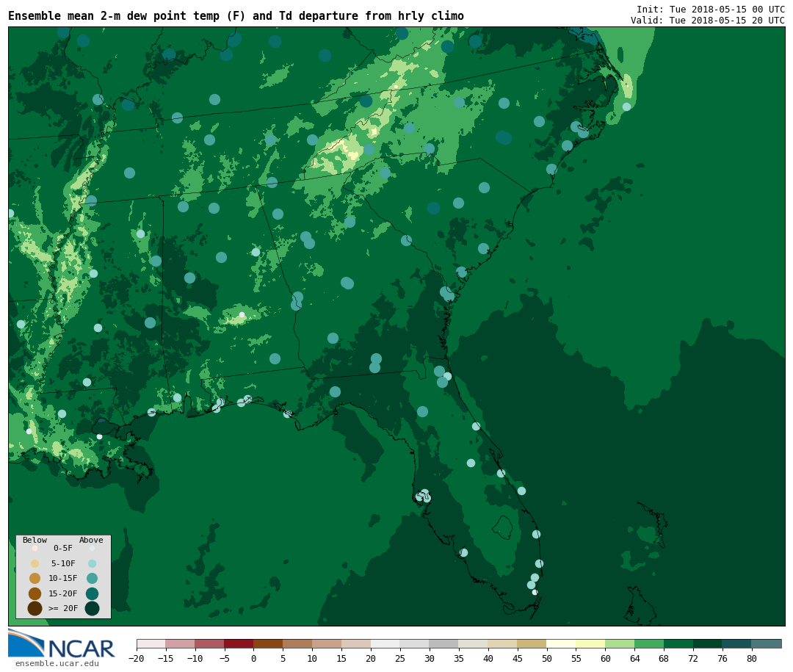Click the Below 10-15F orange legend circle

(35, 578)
